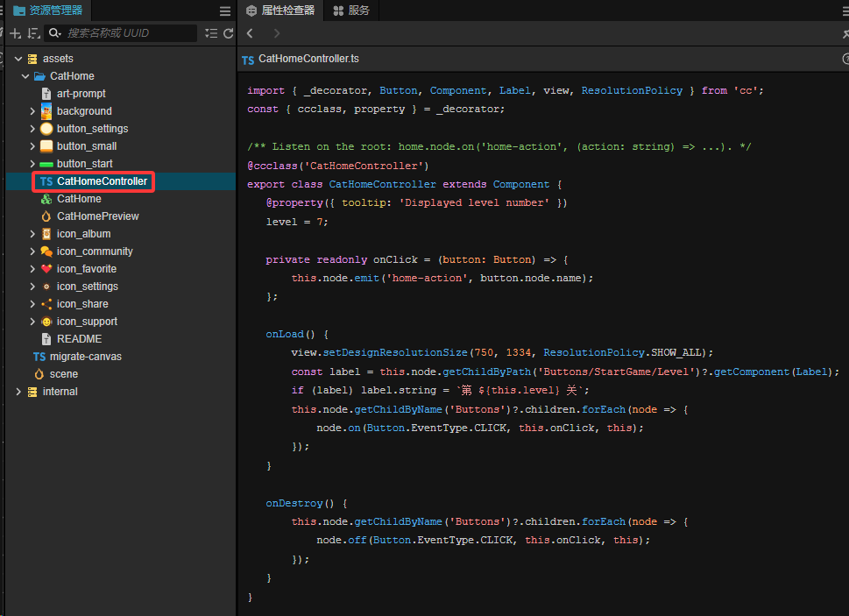Select the CatHomeController script in the tree
This screenshot has width=849, height=616.
(x=121, y=181)
